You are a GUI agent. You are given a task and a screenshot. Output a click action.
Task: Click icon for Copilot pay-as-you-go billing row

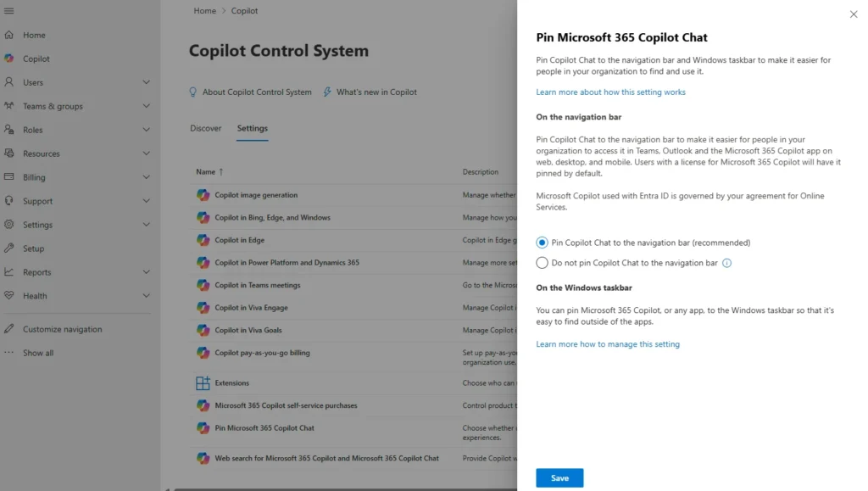coord(203,353)
